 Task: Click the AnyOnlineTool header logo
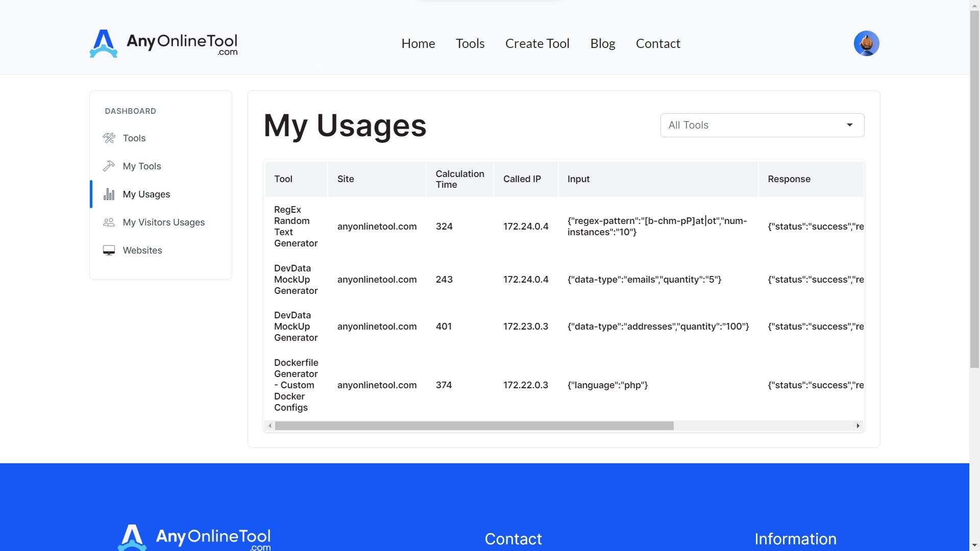[163, 43]
